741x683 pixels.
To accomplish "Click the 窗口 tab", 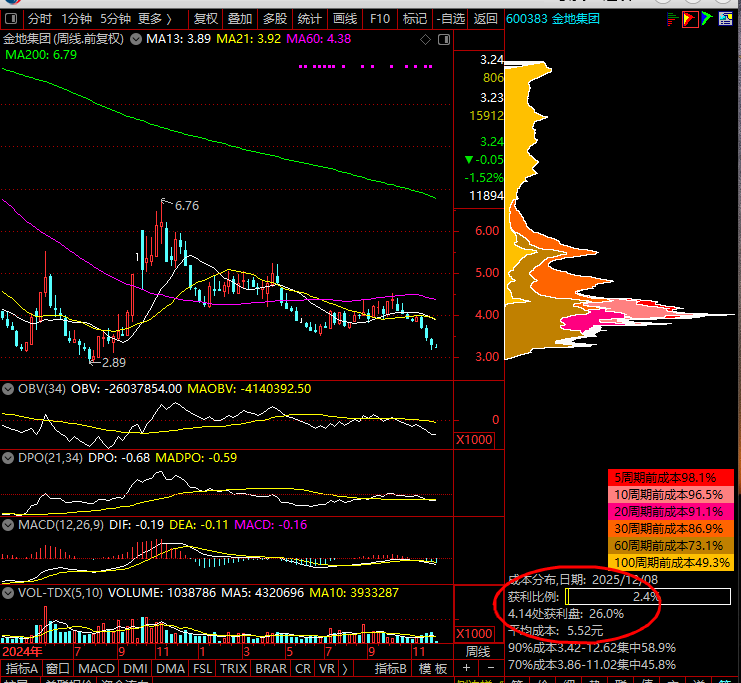I will 58,669.
